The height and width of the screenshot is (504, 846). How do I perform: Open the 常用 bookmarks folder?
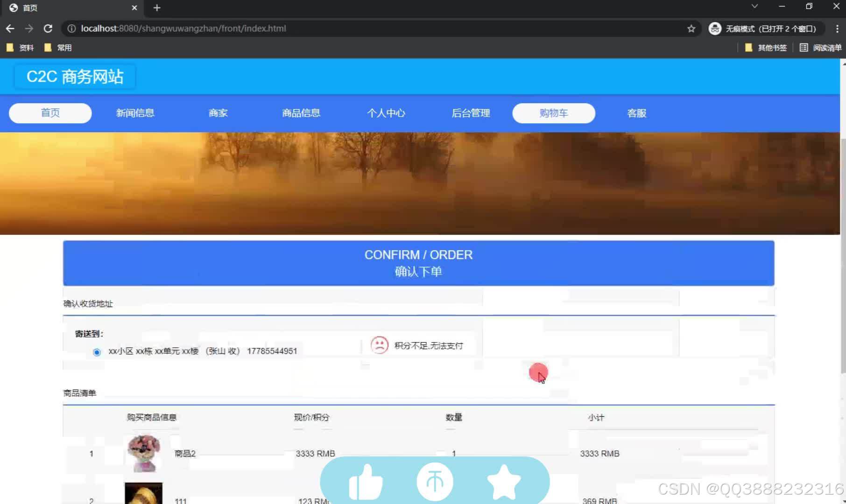[59, 47]
